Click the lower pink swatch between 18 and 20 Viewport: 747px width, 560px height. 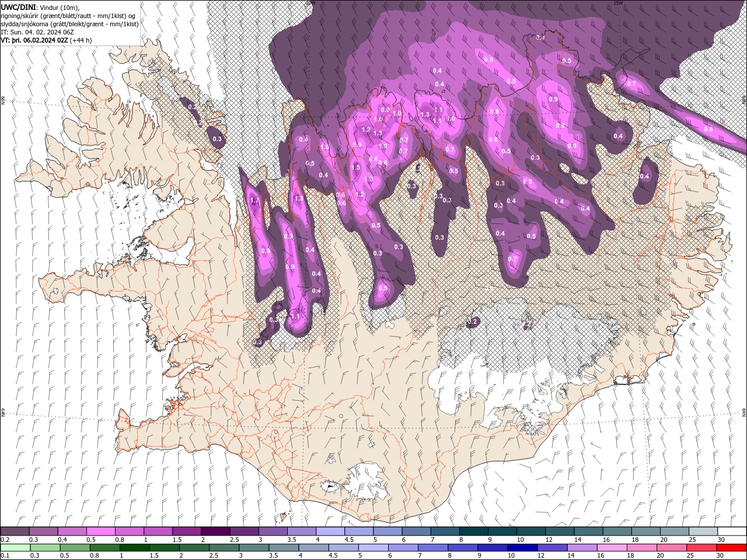pyautogui.click(x=641, y=548)
